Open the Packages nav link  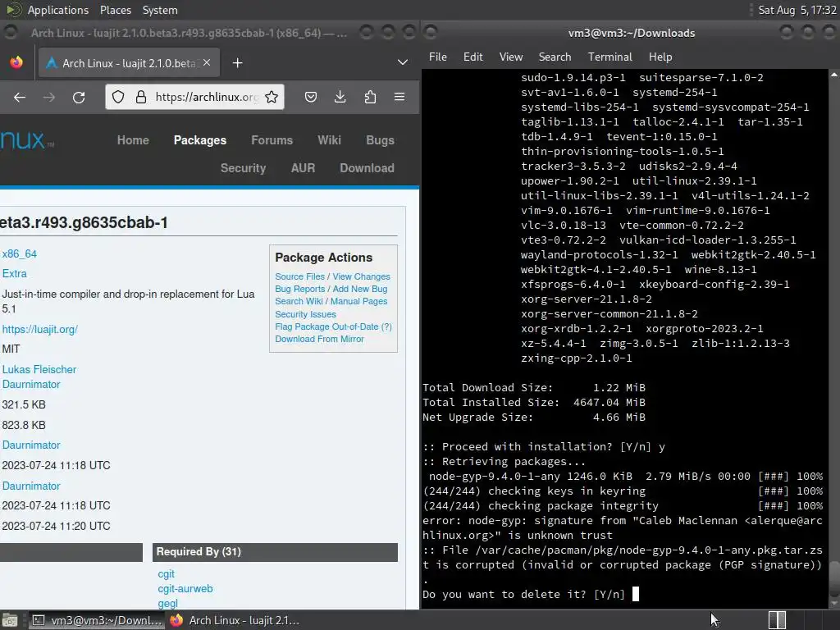200,140
